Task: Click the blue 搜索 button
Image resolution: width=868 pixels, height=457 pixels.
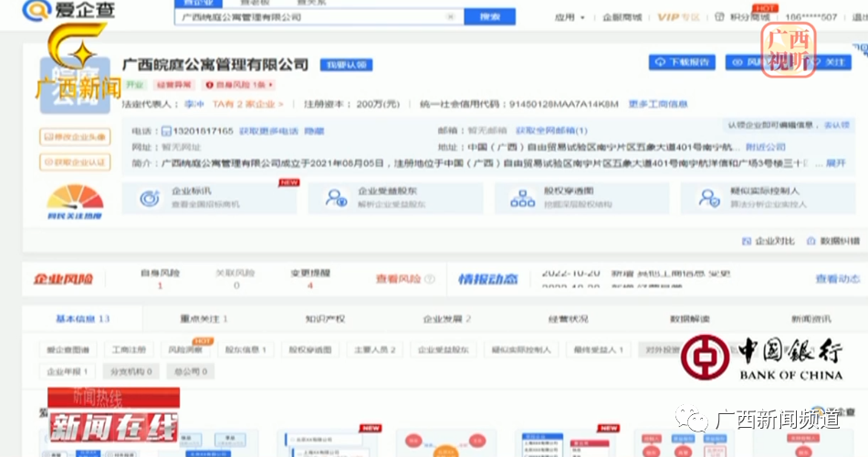Action: coord(489,17)
